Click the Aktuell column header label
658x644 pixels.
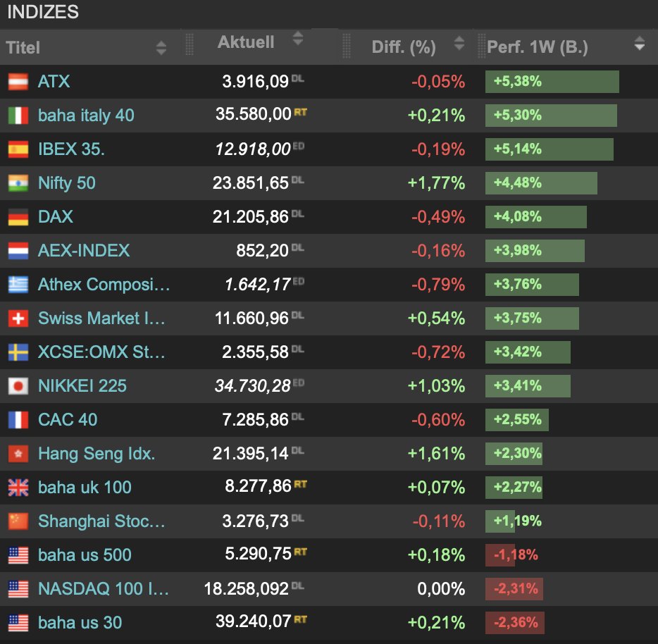(246, 42)
